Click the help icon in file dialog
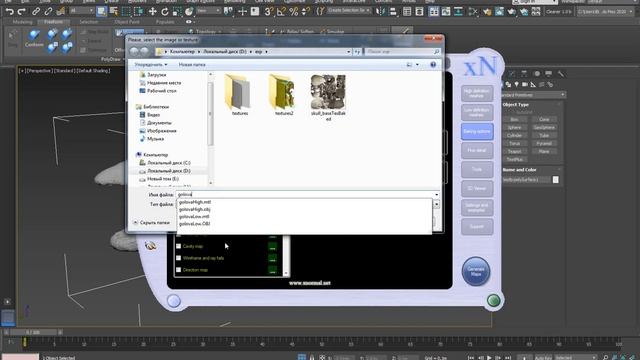This screenshot has height=360, width=640. (x=433, y=64)
